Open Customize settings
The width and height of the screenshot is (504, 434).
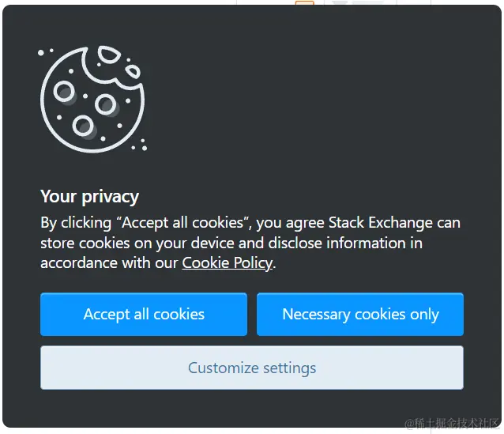pos(252,368)
